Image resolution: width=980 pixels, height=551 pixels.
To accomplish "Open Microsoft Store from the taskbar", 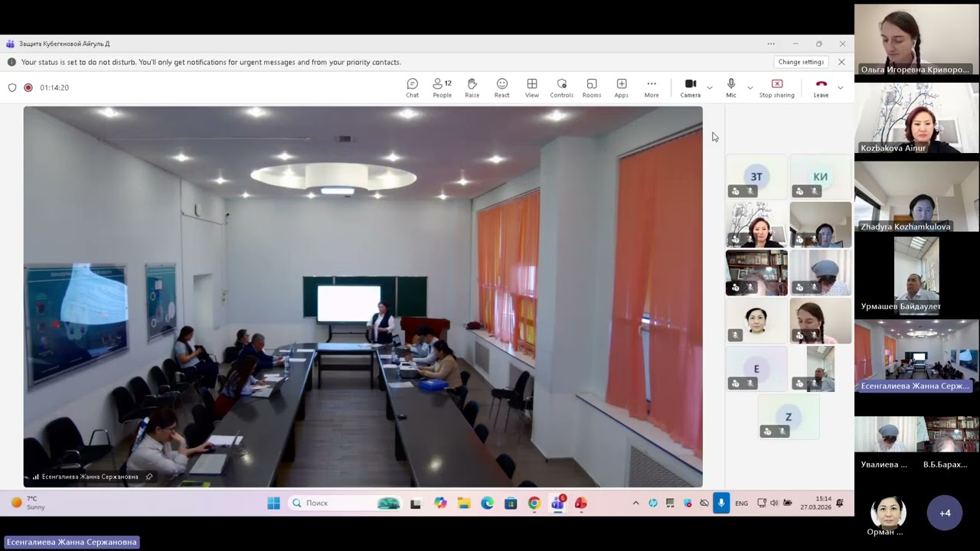I will coord(511,503).
